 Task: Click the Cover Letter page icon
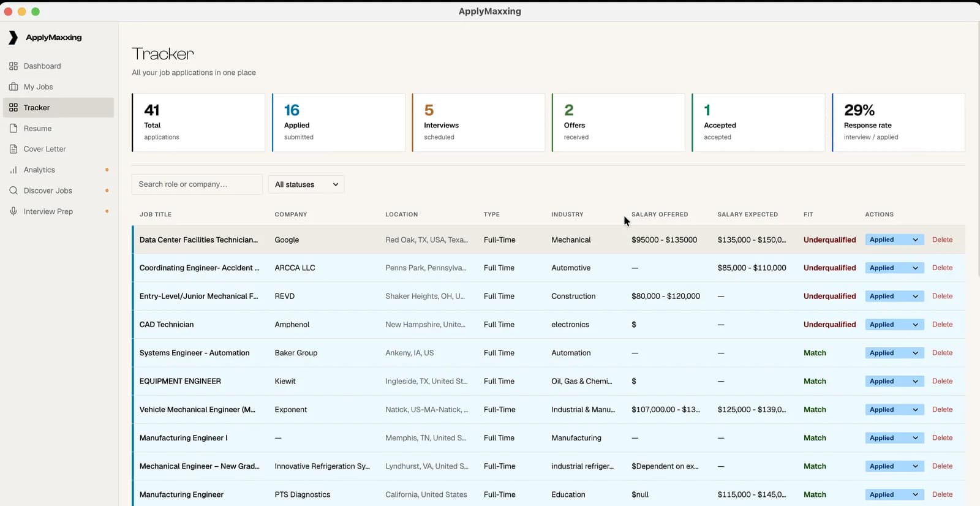pos(13,149)
